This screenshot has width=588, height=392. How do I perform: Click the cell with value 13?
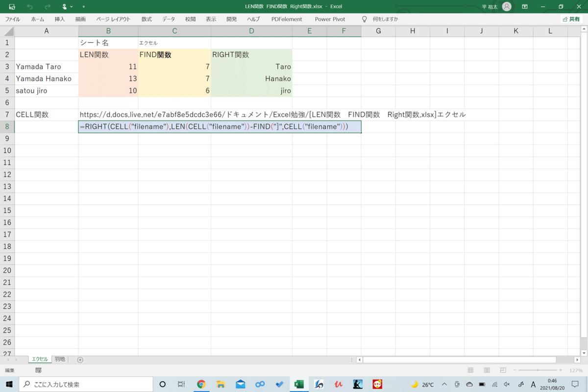coord(108,78)
